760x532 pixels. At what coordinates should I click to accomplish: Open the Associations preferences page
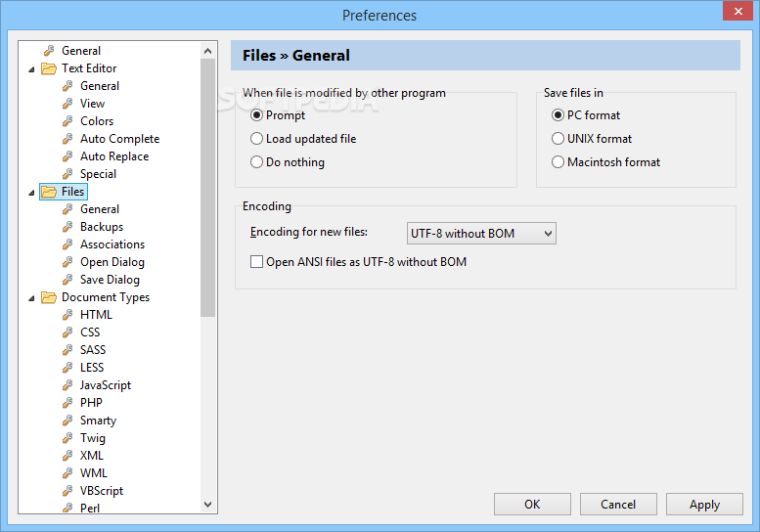[x=112, y=244]
